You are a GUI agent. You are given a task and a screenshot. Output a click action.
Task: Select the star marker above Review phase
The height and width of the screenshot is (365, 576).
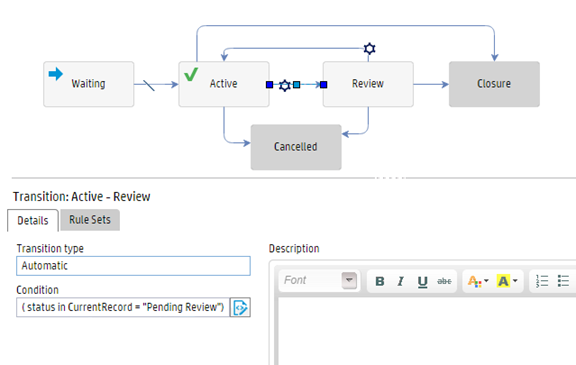pos(370,48)
